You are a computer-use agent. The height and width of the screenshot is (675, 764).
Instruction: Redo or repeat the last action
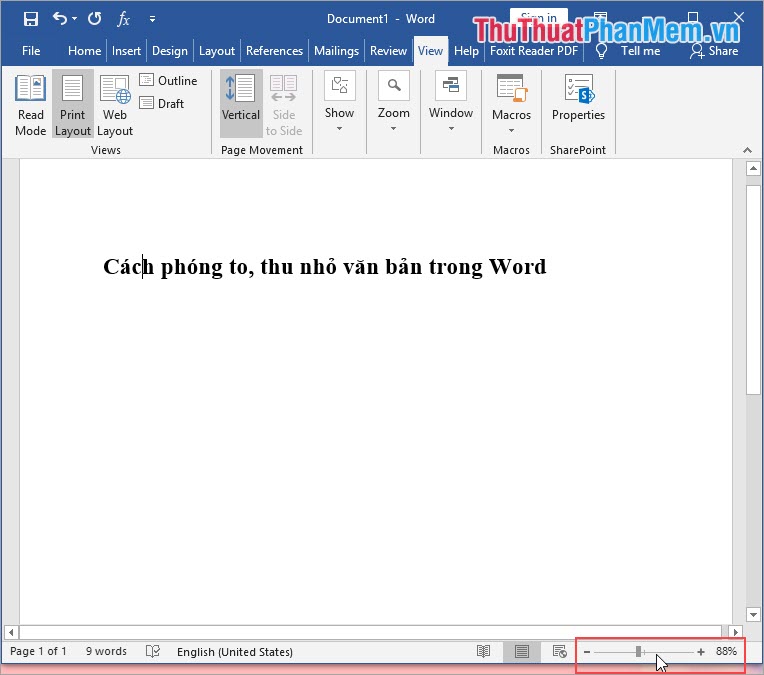click(x=95, y=19)
